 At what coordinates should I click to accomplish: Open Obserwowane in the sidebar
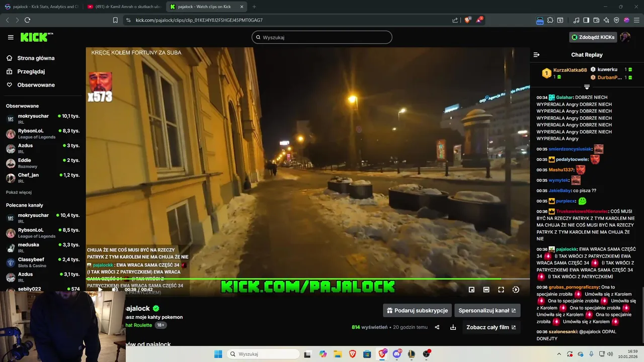[36, 85]
